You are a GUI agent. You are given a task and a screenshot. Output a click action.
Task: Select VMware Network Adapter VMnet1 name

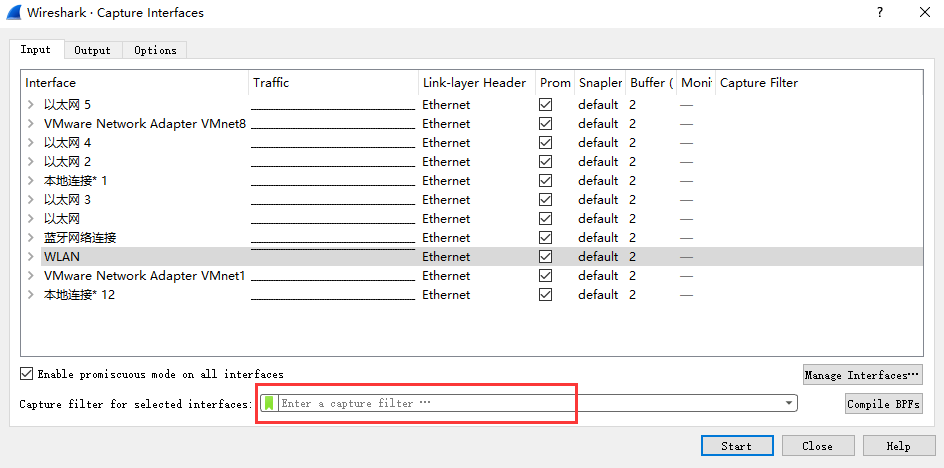point(145,275)
